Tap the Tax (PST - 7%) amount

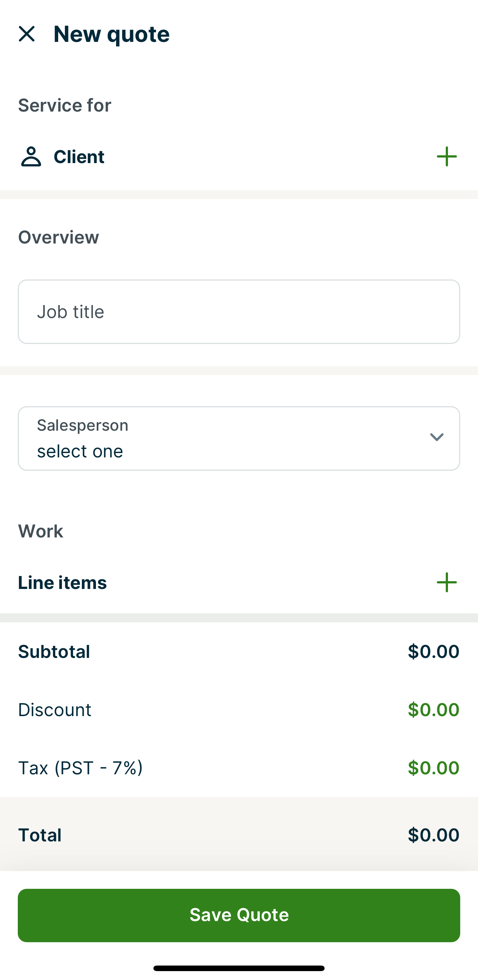click(433, 768)
